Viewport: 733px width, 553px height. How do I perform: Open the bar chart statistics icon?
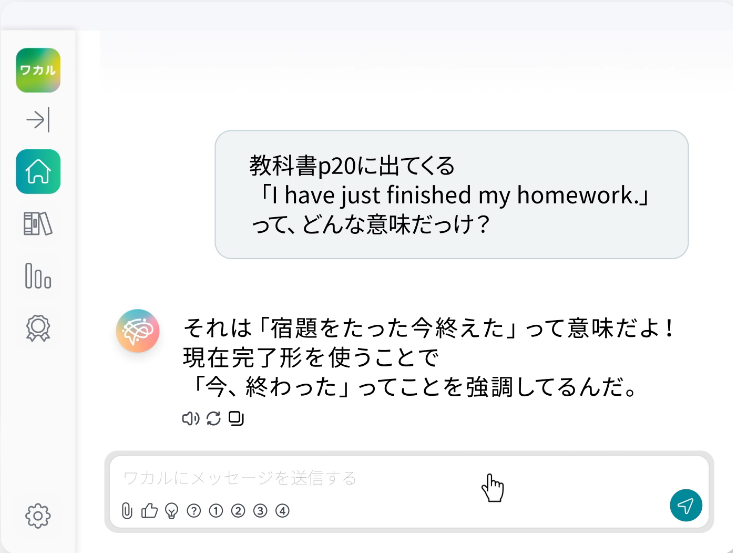pyautogui.click(x=38, y=275)
